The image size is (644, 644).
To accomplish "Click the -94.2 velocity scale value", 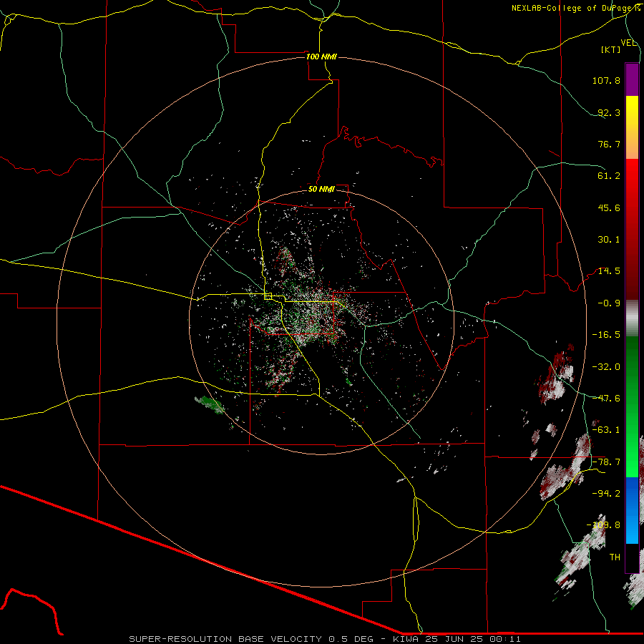I will point(606,493).
